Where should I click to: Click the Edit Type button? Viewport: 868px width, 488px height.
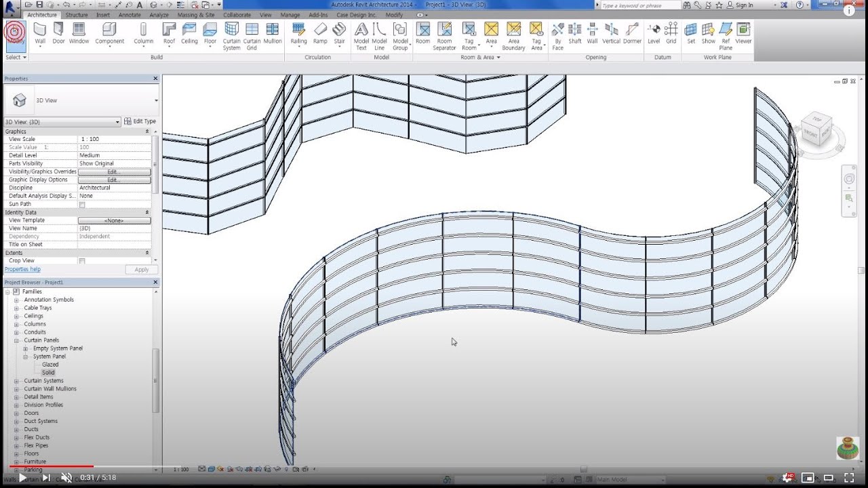pos(140,121)
